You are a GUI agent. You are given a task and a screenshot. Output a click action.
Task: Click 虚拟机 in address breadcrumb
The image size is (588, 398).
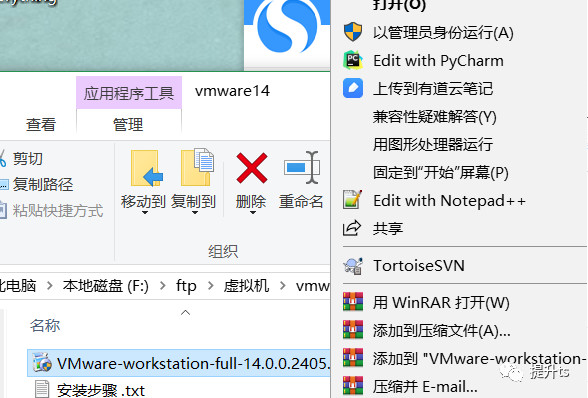coord(246,286)
